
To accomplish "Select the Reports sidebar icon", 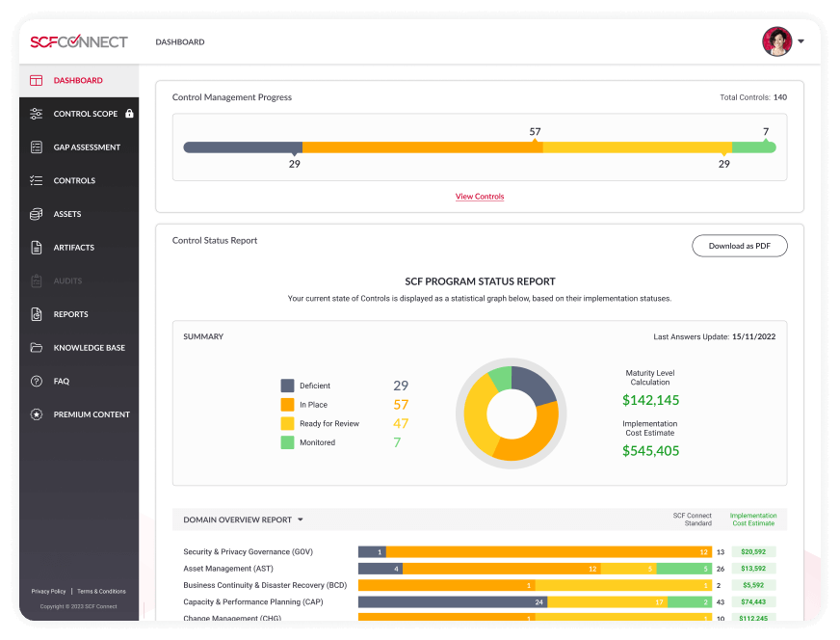I will click(x=36, y=313).
